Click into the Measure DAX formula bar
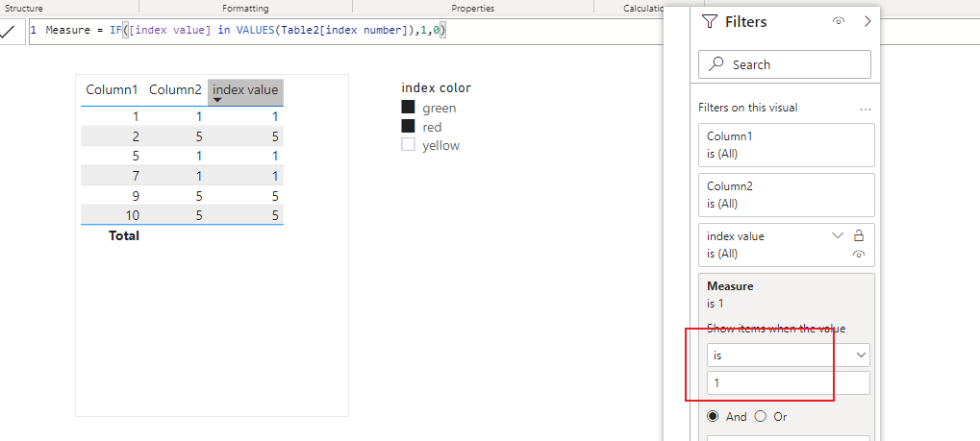 click(x=347, y=32)
